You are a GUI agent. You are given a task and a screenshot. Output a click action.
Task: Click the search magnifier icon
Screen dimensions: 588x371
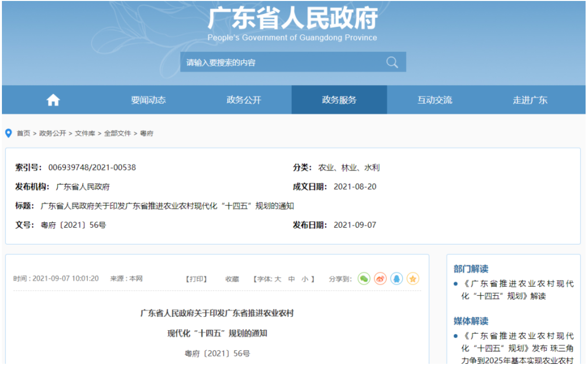(392, 62)
